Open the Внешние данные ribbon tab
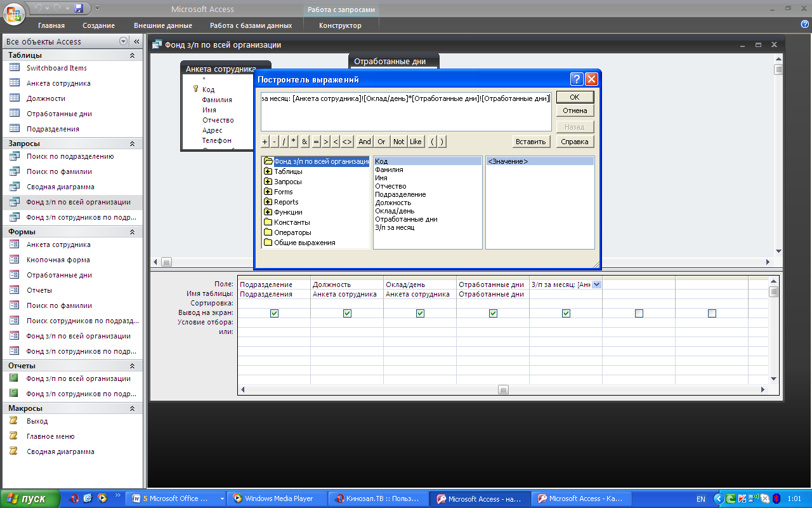Image resolution: width=812 pixels, height=508 pixels. (x=163, y=25)
